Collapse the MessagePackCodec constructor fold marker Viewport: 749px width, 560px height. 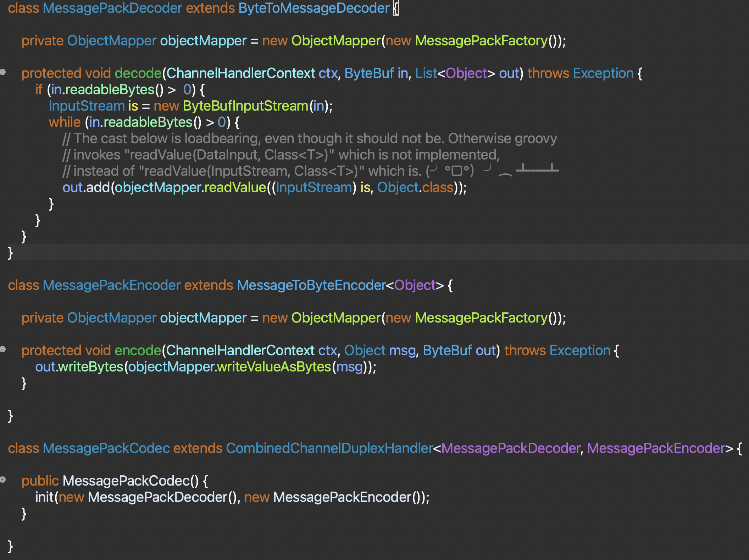coord(3,480)
